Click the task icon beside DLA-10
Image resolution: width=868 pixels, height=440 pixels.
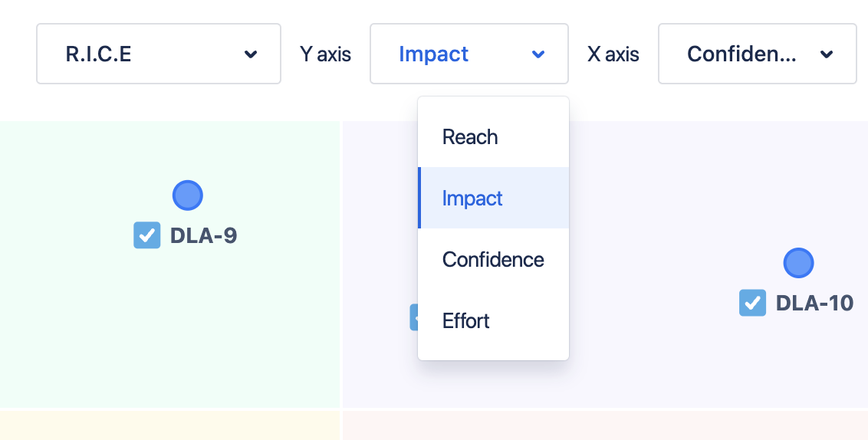pyautogui.click(x=752, y=303)
